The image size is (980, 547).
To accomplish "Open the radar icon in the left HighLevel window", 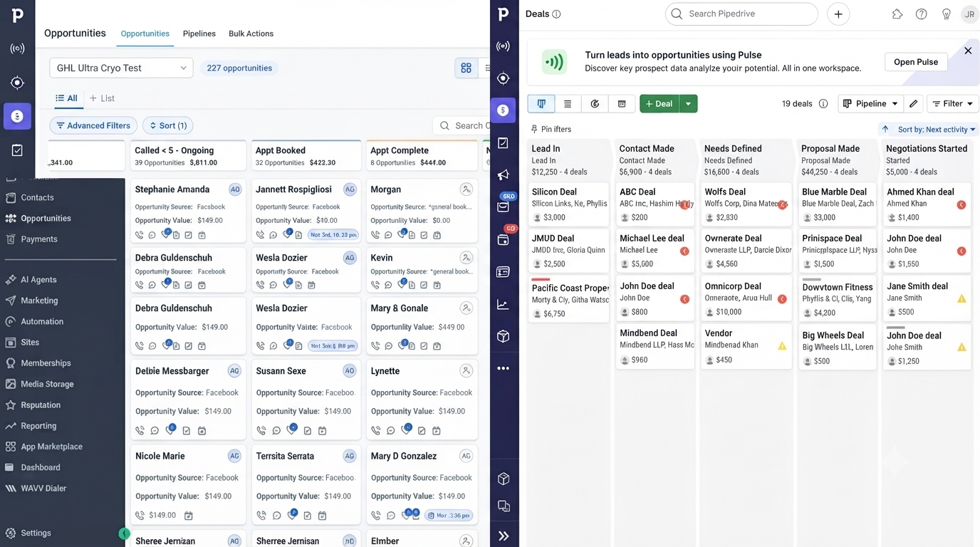I will pos(17,48).
